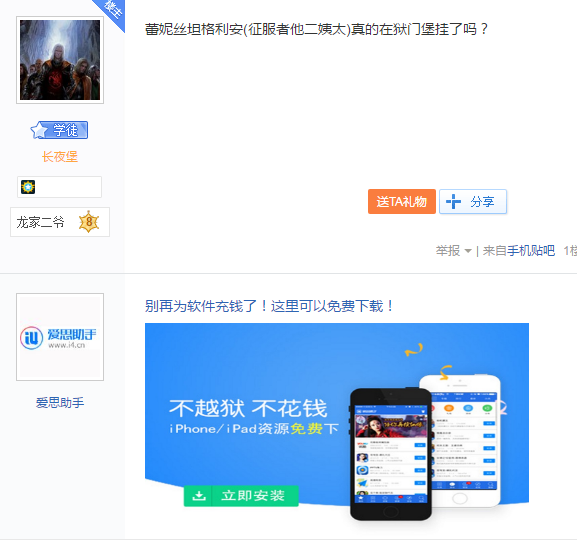Viewport: 577px width, 540px height.
Task: Click the black iPhone image in the ad banner
Action: 390,454
